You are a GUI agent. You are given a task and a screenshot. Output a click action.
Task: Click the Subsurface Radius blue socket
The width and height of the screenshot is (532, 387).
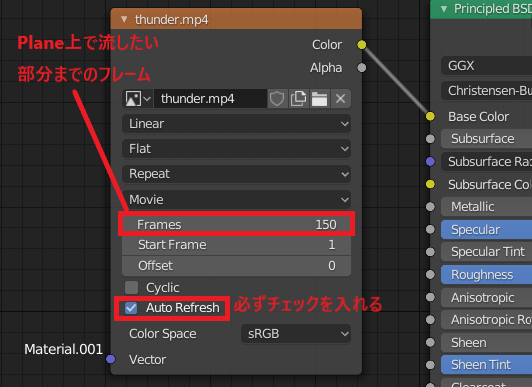430,161
